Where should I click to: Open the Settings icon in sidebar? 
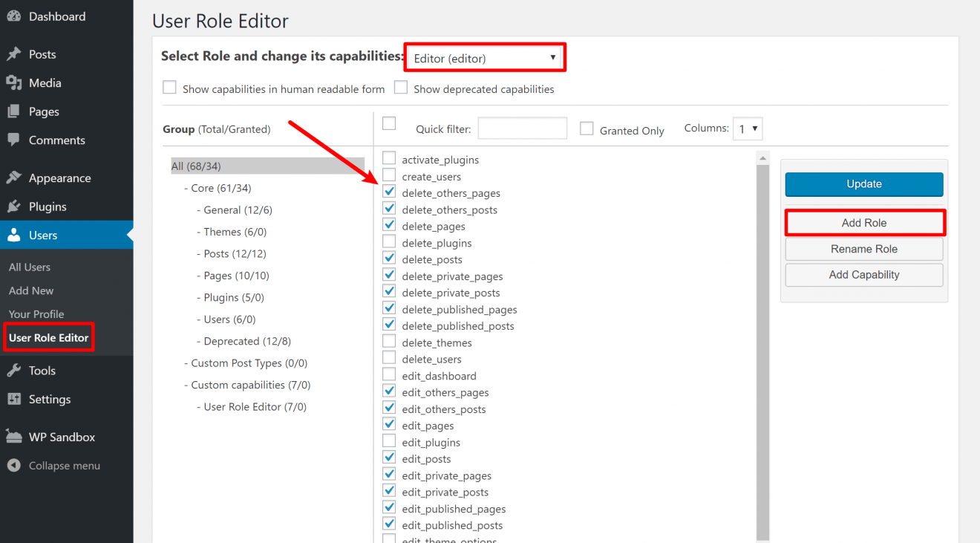point(16,399)
